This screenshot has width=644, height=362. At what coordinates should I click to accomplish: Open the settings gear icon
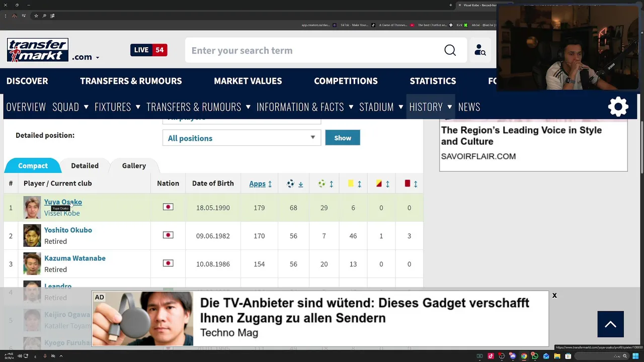(618, 107)
